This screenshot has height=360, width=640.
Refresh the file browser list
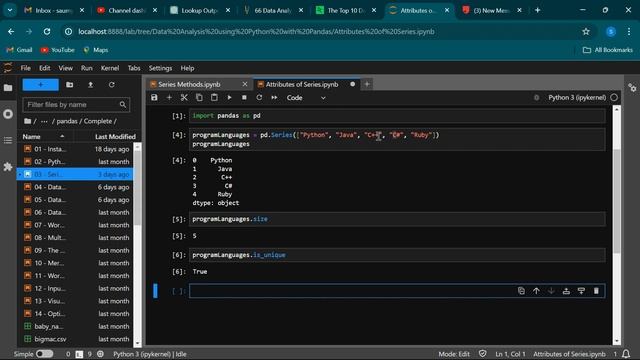click(x=111, y=85)
